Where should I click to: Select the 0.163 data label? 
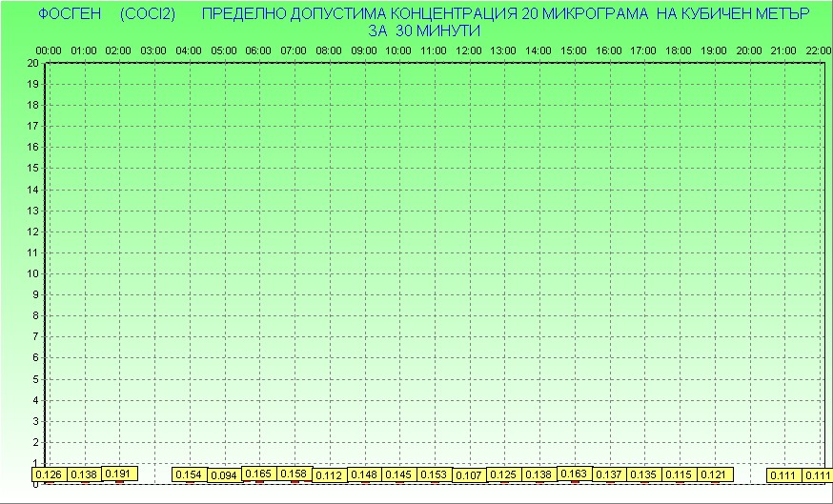tap(574, 473)
